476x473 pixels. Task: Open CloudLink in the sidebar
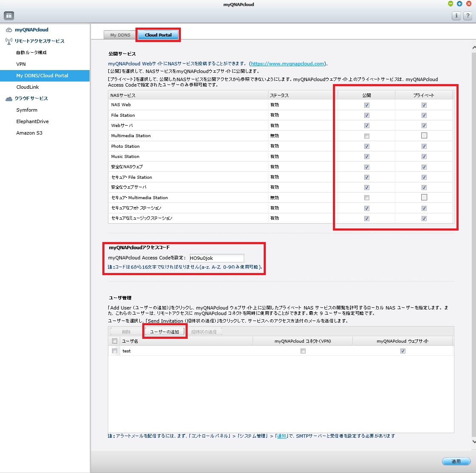(x=28, y=87)
